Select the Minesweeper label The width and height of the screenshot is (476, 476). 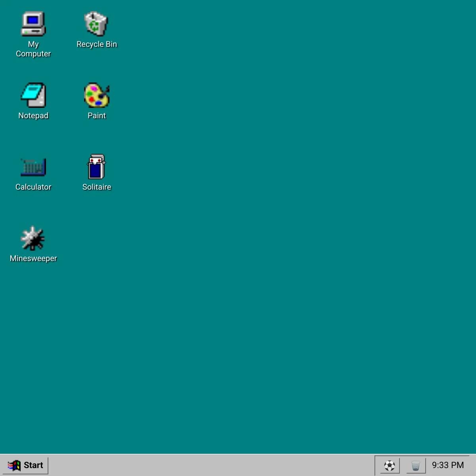[x=33, y=258]
